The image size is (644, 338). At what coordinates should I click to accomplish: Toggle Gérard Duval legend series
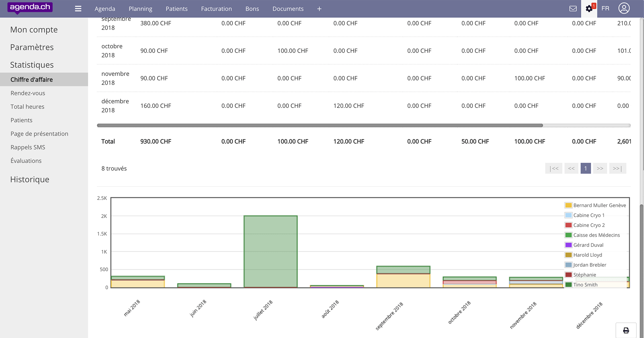(x=588, y=245)
